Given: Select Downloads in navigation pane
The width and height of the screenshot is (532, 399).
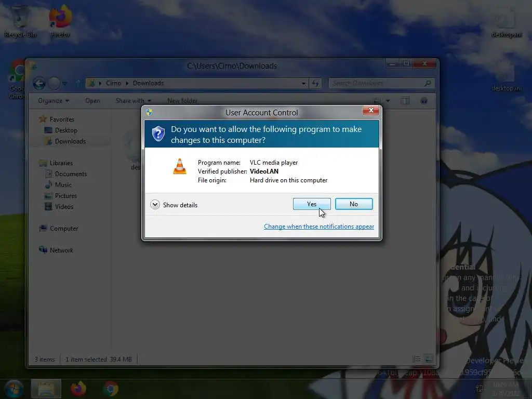Looking at the screenshot, I should [65, 141].
